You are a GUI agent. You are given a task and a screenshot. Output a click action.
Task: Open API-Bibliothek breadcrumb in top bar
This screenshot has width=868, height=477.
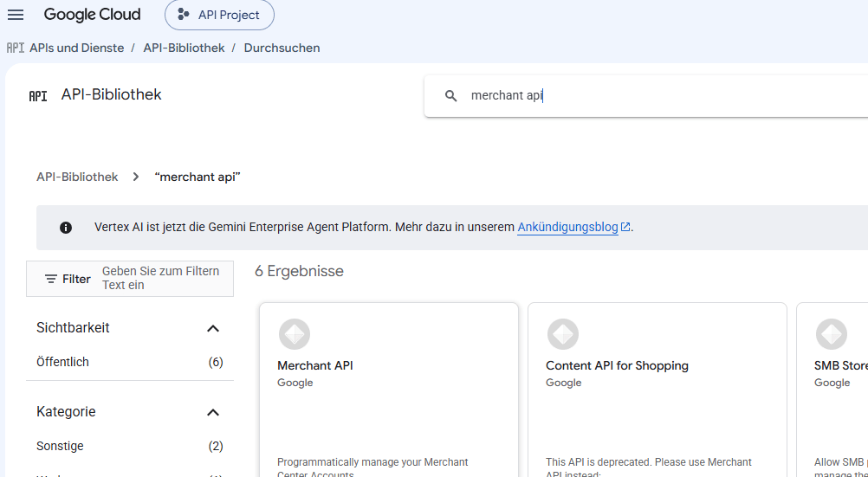coord(184,48)
